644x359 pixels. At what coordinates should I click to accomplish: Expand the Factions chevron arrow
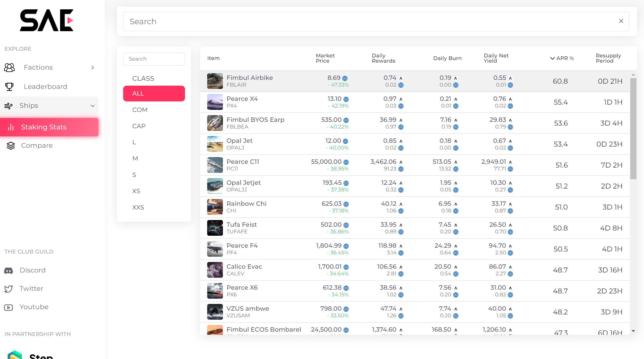pyautogui.click(x=93, y=68)
